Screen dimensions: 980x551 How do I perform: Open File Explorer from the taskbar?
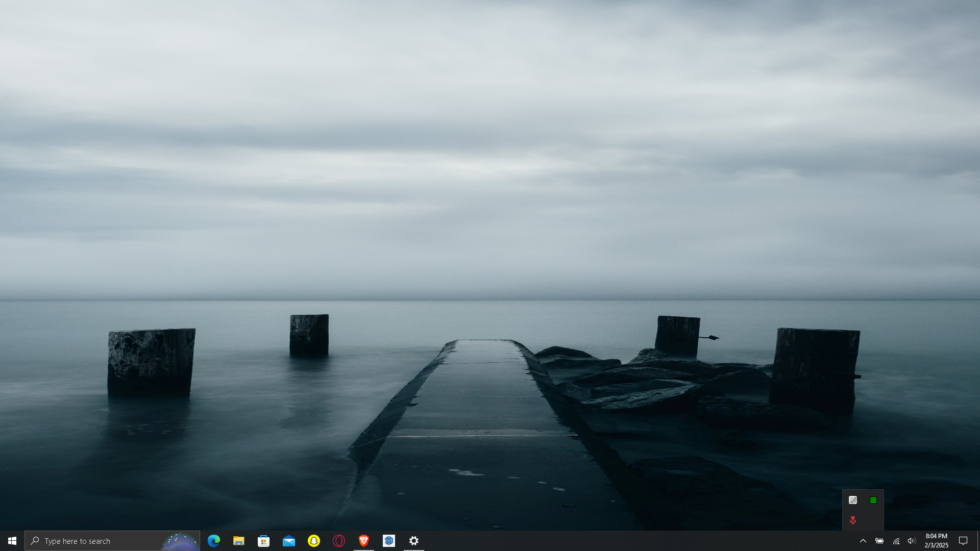pyautogui.click(x=239, y=541)
